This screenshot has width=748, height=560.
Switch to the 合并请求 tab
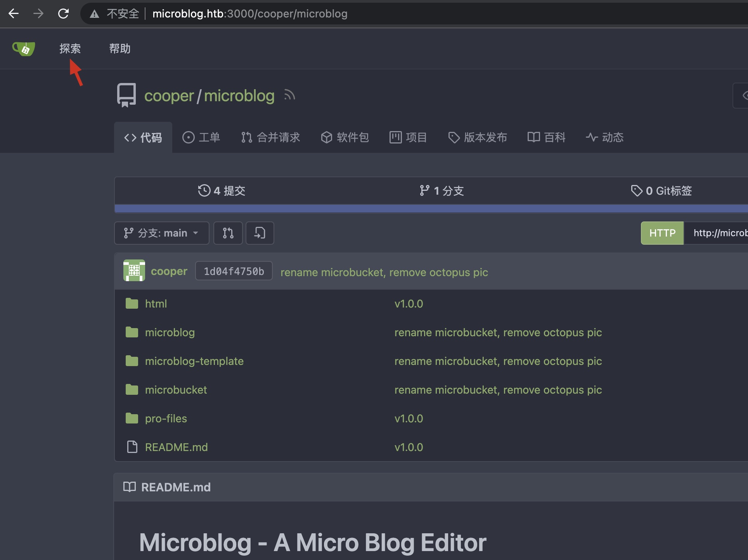[x=271, y=137]
